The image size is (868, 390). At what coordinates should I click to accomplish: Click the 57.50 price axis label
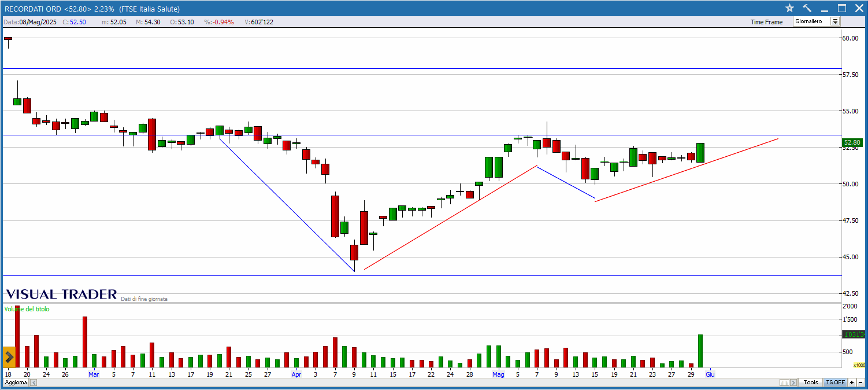pyautogui.click(x=850, y=75)
